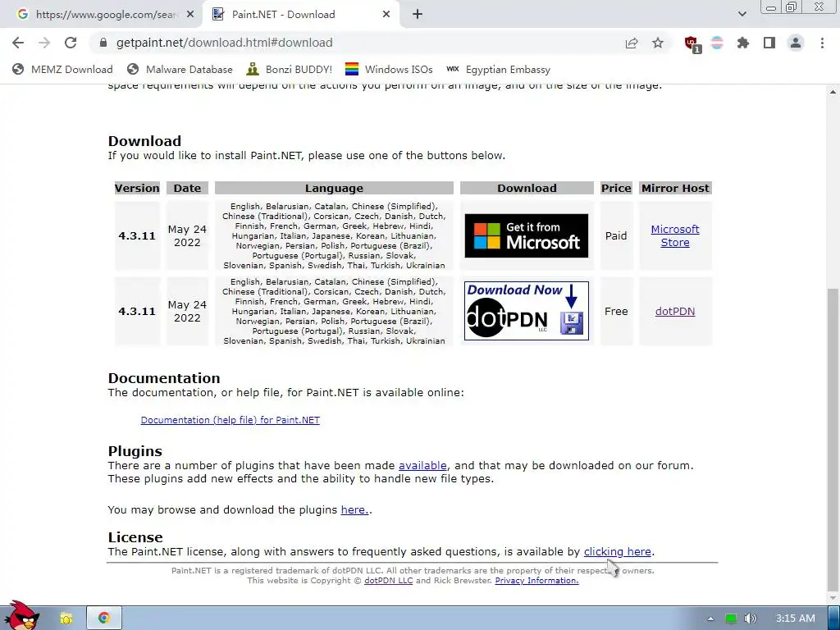Reload the getpaint.net page
840x630 pixels.
[71, 43]
